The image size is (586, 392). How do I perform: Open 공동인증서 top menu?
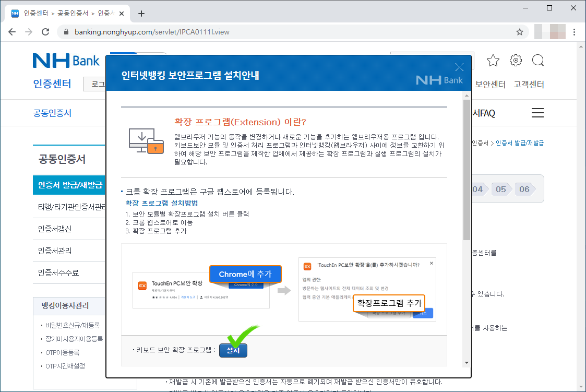click(52, 113)
